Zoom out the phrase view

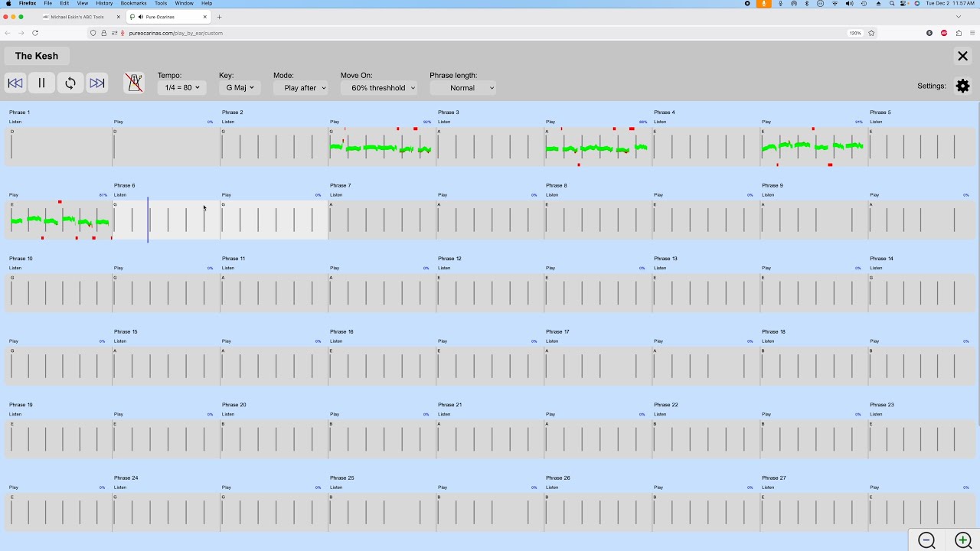coord(927,540)
